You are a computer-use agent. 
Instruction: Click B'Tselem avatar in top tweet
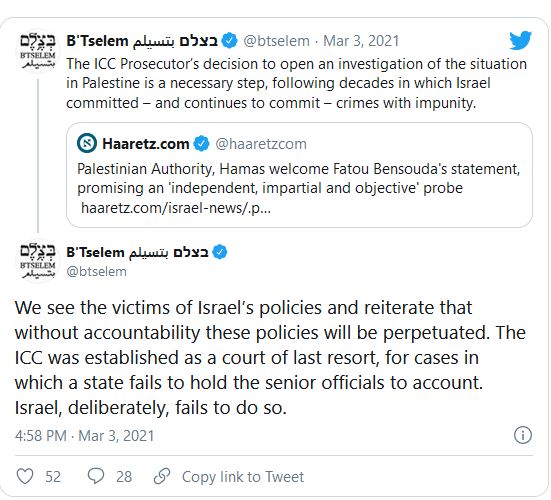38,51
